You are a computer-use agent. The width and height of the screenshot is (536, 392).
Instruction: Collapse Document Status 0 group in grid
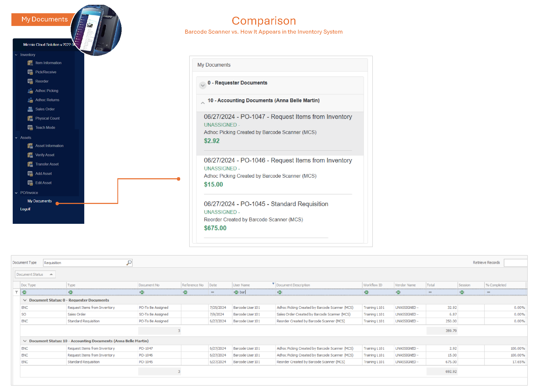25,300
